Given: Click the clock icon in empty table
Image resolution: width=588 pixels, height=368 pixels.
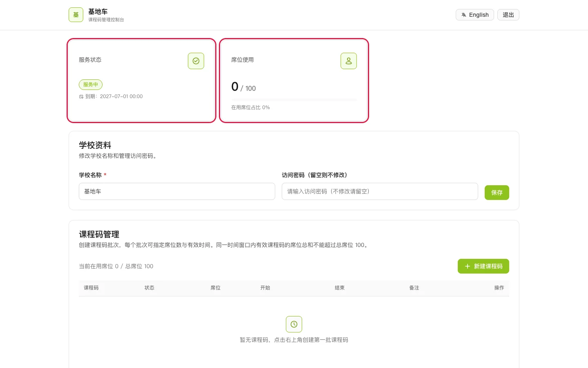Looking at the screenshot, I should [294, 324].
